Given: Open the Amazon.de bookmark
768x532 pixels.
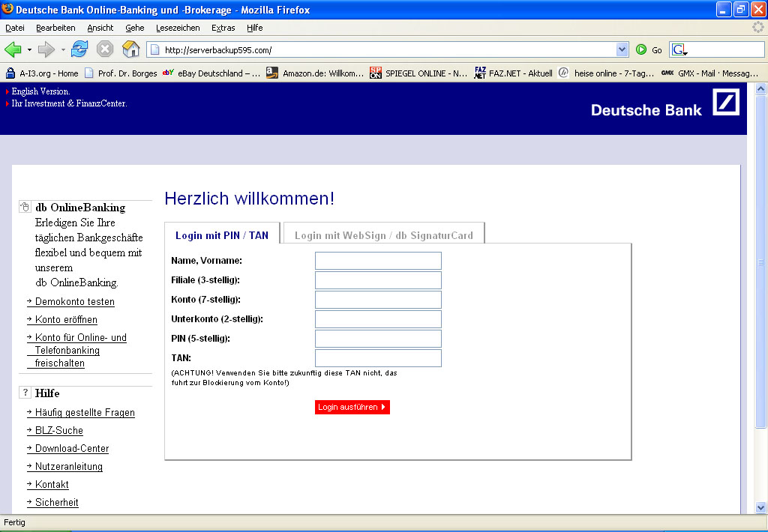Looking at the screenshot, I should 315,73.
